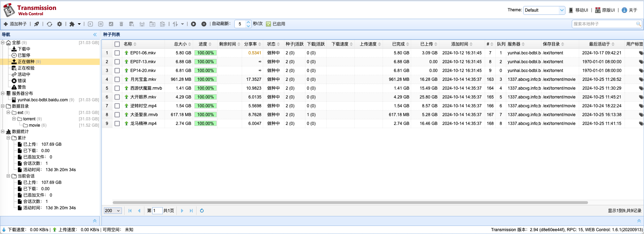Toggle the 已启用 auto-refresh checkbox

tap(268, 24)
